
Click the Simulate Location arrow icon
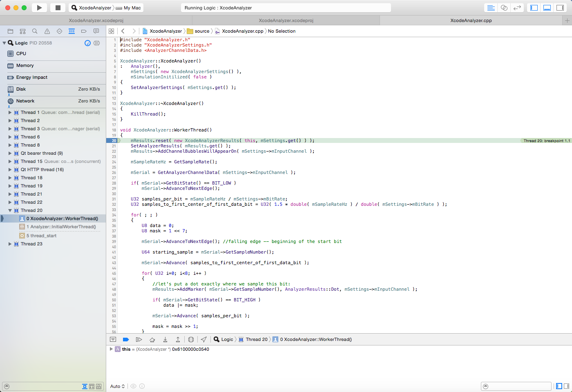203,339
